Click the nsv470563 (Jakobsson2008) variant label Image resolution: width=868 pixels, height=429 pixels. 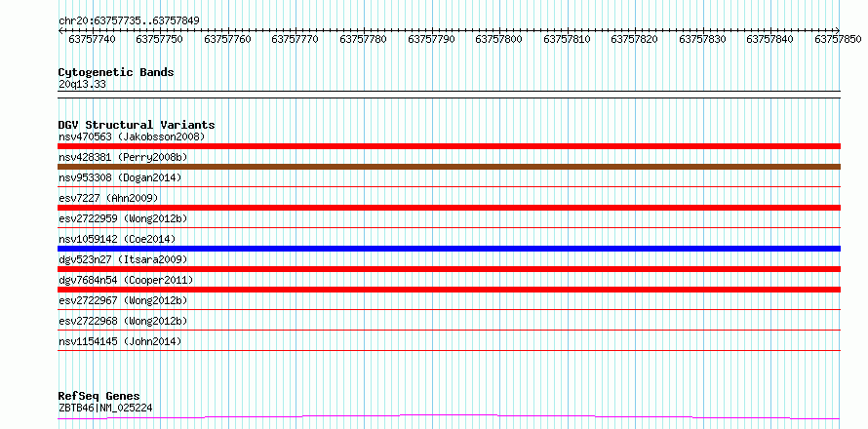(x=132, y=136)
